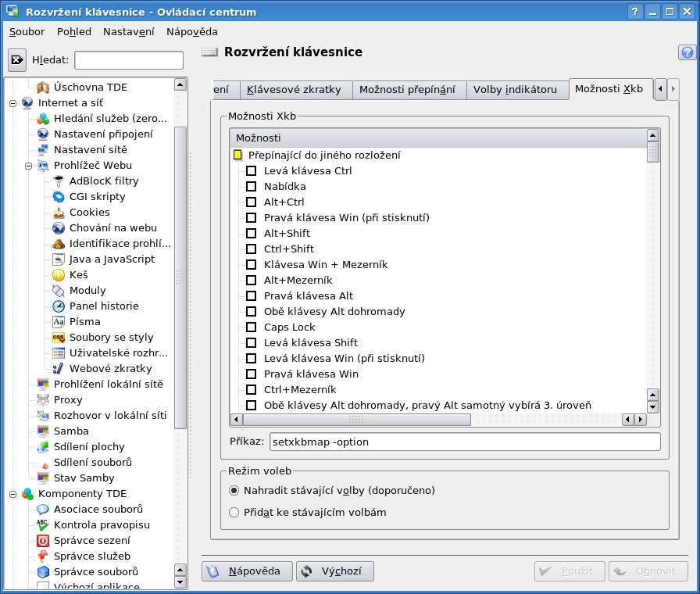The height and width of the screenshot is (594, 700).
Task: Toggle the Přepínající do jiného rozložení group
Action: (237, 155)
